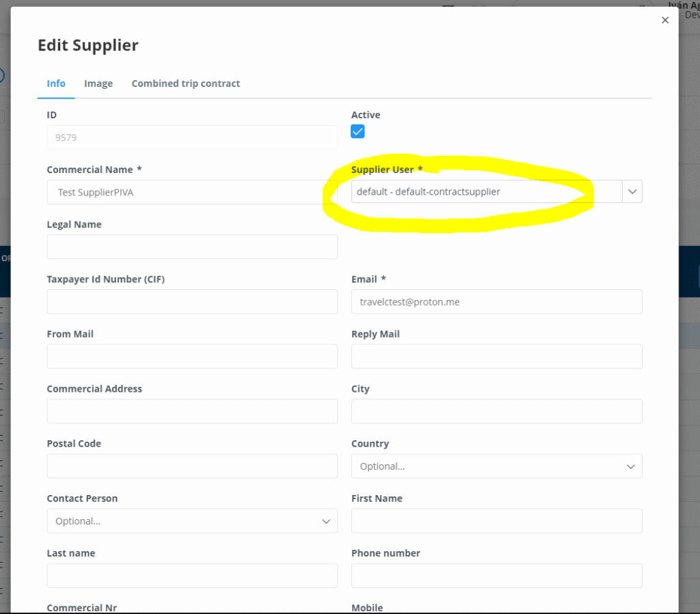Switch to the Image tab
The height and width of the screenshot is (614, 700).
click(98, 83)
